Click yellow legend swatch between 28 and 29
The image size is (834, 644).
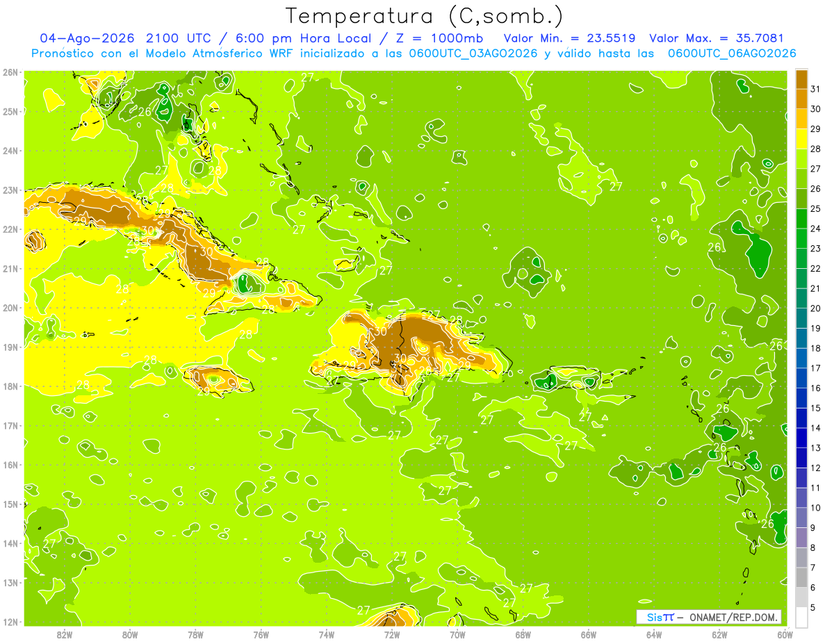801,139
